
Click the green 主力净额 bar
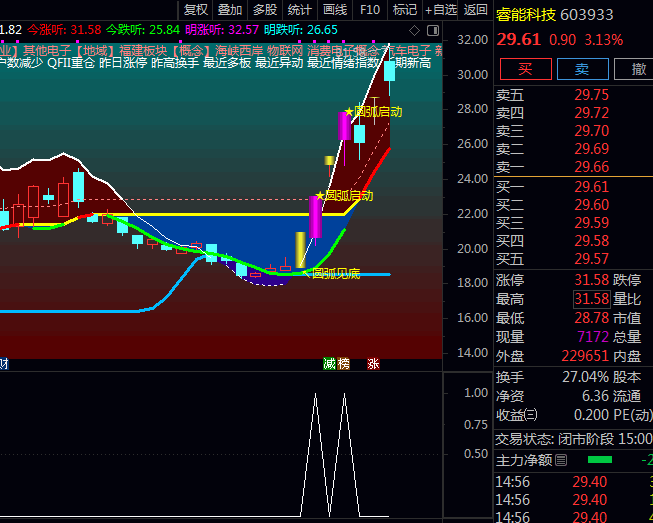tap(600, 460)
